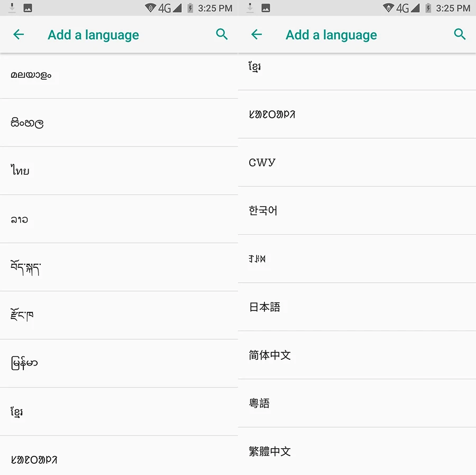Open language search in the left screen

222,34
